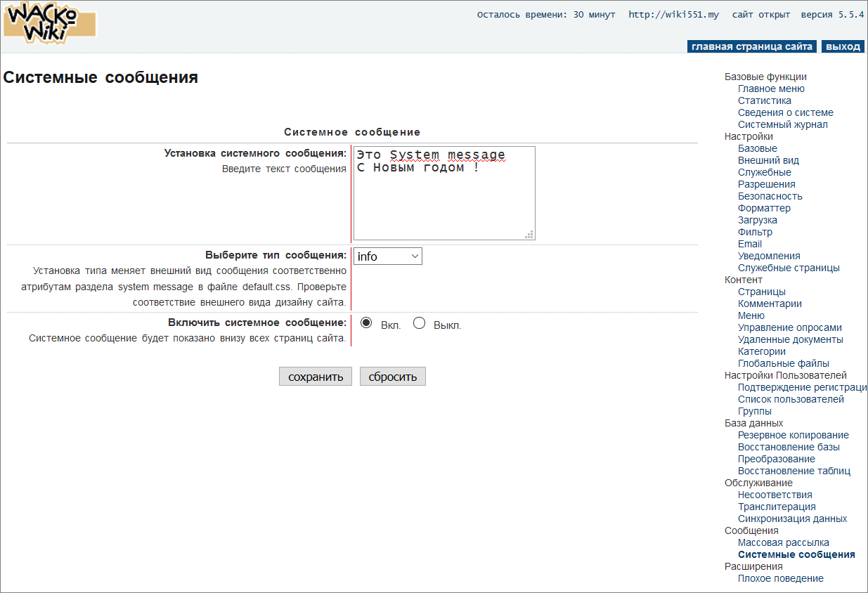Select the 'Вкл.' radio button
The height and width of the screenshot is (593, 868).
tap(366, 323)
